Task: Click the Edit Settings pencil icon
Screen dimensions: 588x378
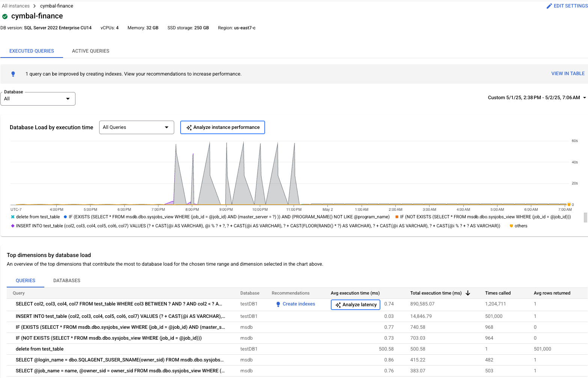Action: [x=549, y=6]
